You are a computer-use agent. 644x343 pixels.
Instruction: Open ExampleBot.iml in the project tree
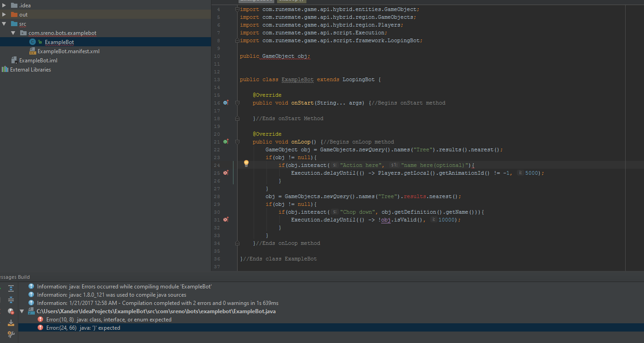click(38, 61)
